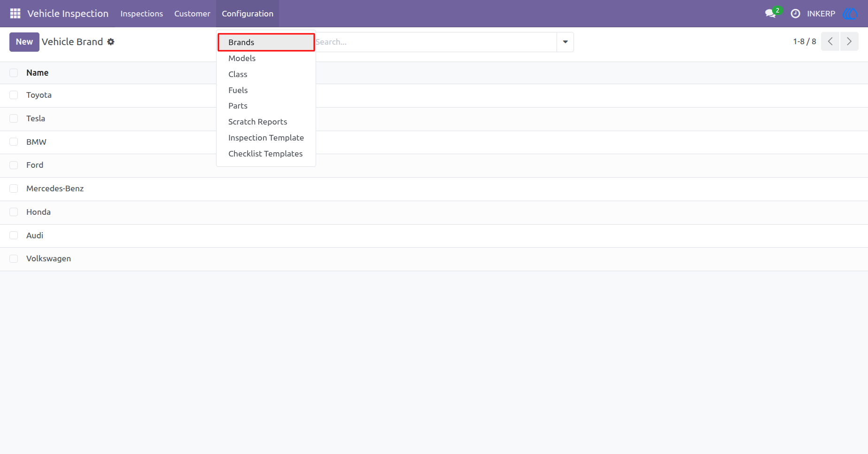The height and width of the screenshot is (454, 868).
Task: Open Checklist Templates from the dropdown
Action: [266, 154]
